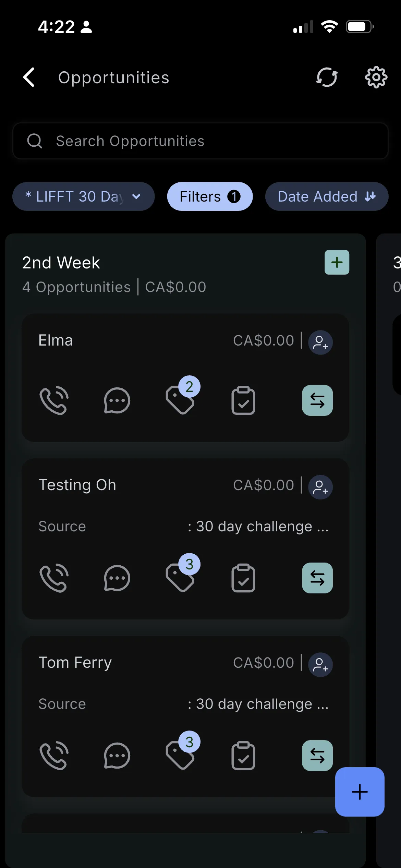Add opportunity to 2nd Week stage
Screen dimensions: 401x868
(337, 262)
